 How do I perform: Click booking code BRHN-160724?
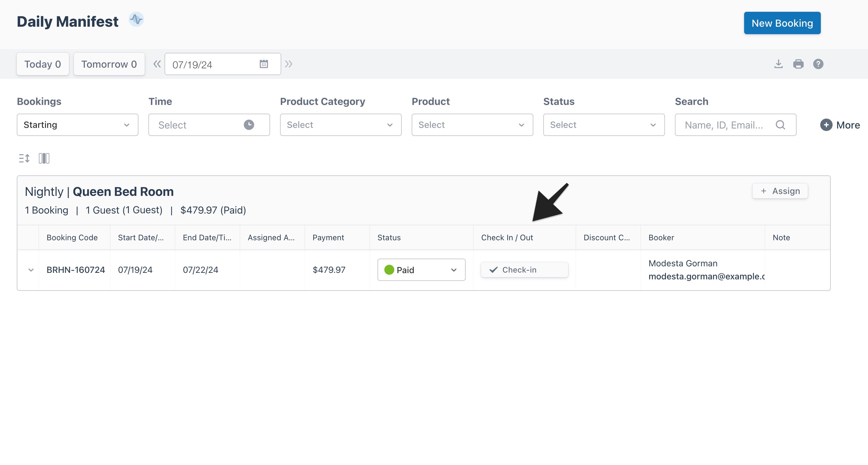click(x=76, y=269)
